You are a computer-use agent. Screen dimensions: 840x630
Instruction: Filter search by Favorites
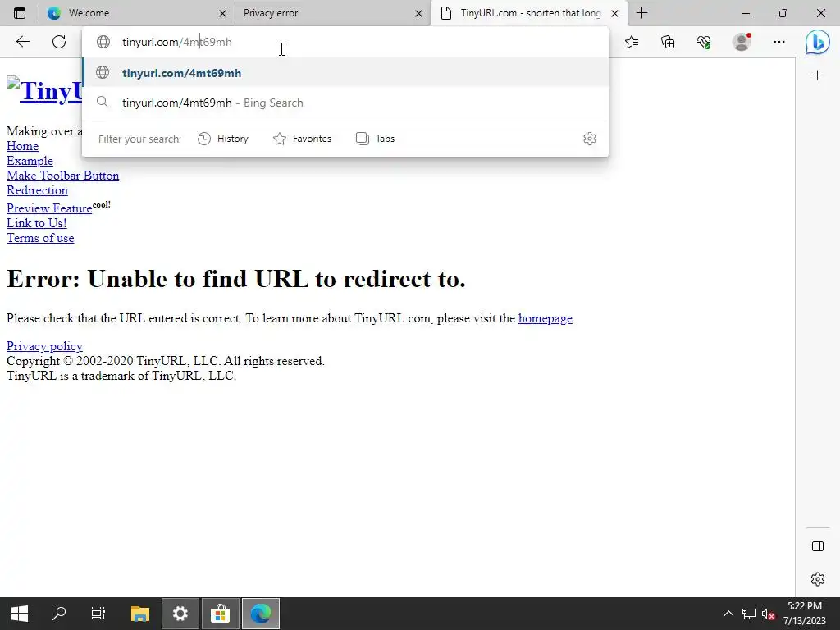coord(302,139)
